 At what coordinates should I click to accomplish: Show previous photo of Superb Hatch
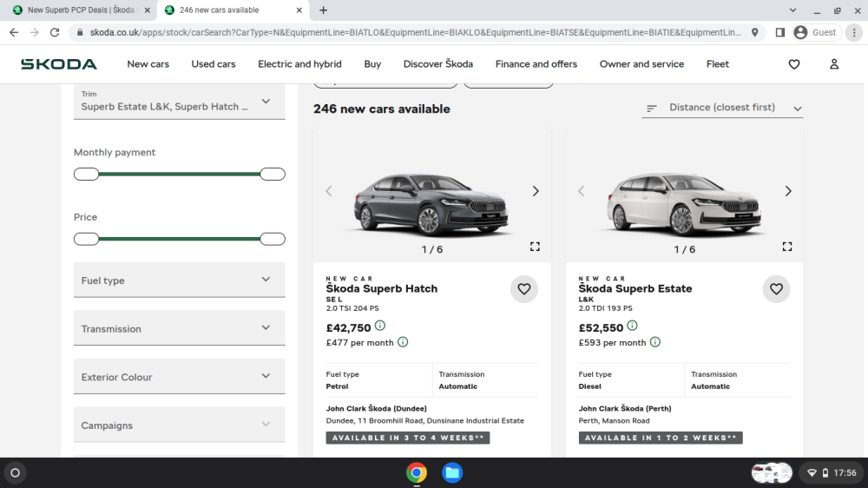pyautogui.click(x=329, y=191)
